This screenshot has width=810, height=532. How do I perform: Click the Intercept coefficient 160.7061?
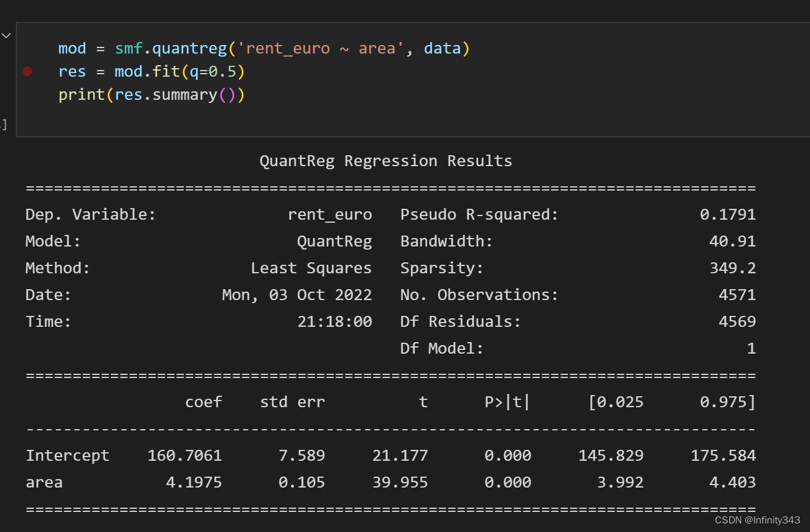(184, 455)
